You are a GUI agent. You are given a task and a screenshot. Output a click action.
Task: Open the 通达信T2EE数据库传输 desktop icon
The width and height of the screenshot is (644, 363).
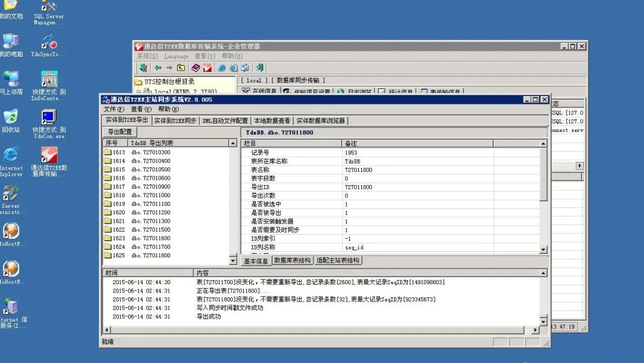click(49, 162)
